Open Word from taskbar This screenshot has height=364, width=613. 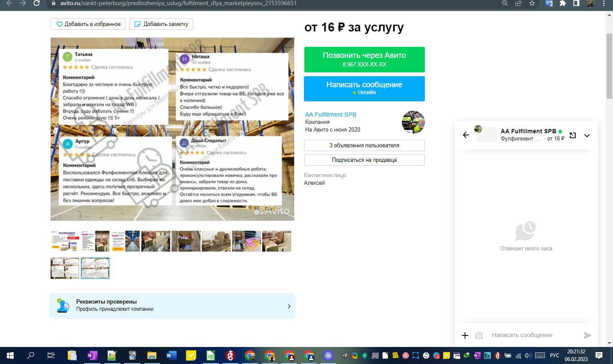[172, 355]
